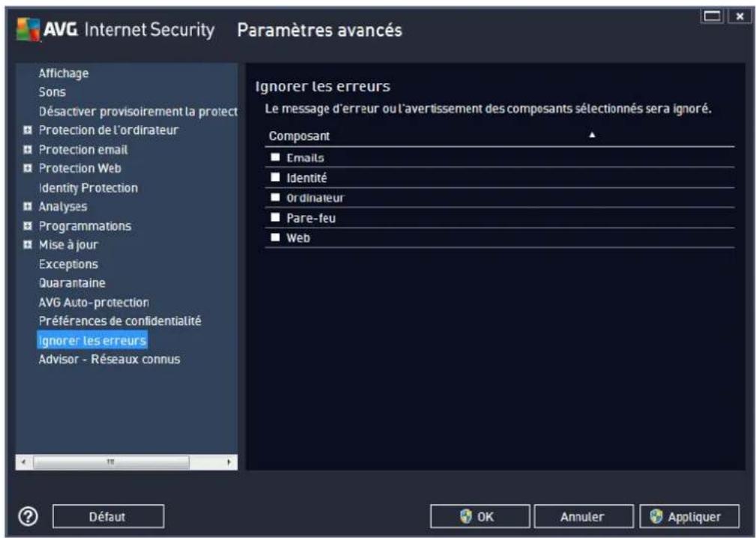Click the Ordinateur row label
Screen dimensions: 756x538
click(x=315, y=198)
